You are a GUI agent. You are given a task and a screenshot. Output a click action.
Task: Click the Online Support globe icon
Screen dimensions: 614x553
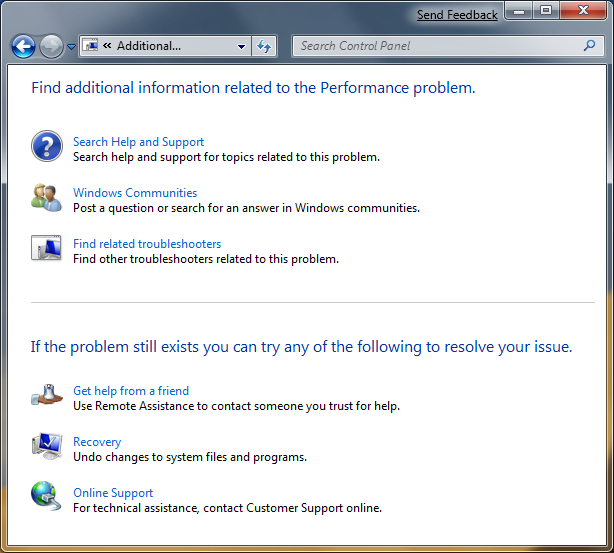click(x=46, y=496)
